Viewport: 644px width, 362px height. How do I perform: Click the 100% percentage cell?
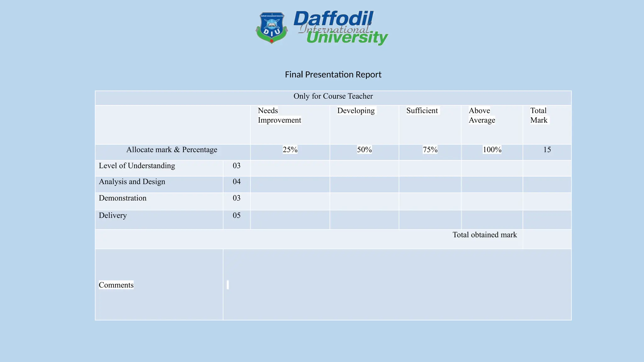[x=492, y=152]
